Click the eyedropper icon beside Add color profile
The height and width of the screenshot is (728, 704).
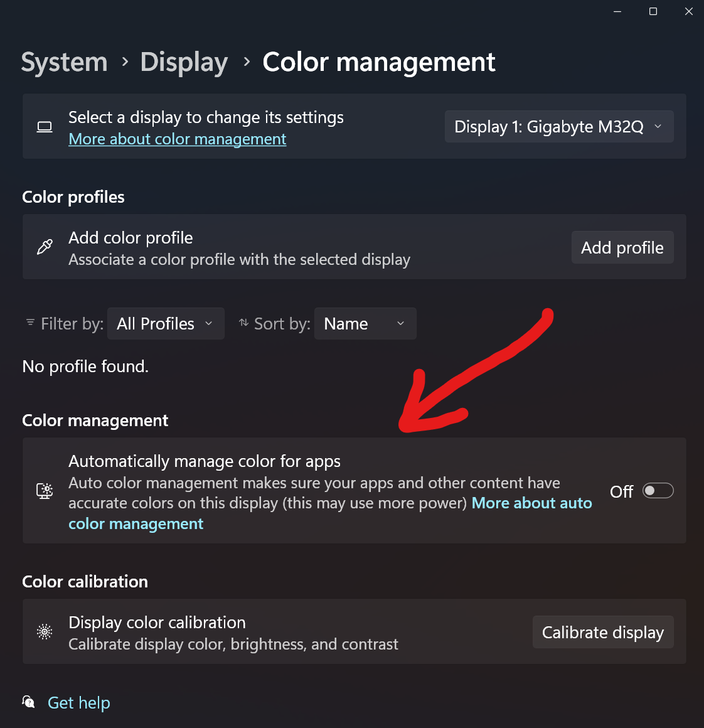(45, 247)
